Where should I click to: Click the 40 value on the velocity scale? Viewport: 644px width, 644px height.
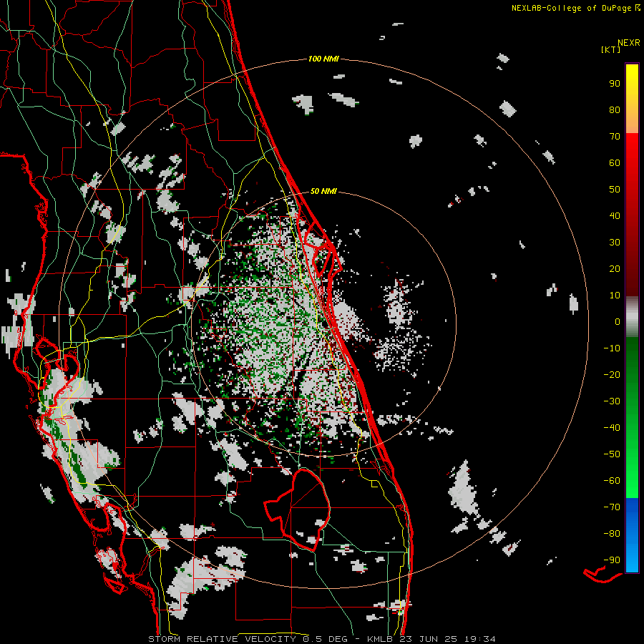[615, 215]
